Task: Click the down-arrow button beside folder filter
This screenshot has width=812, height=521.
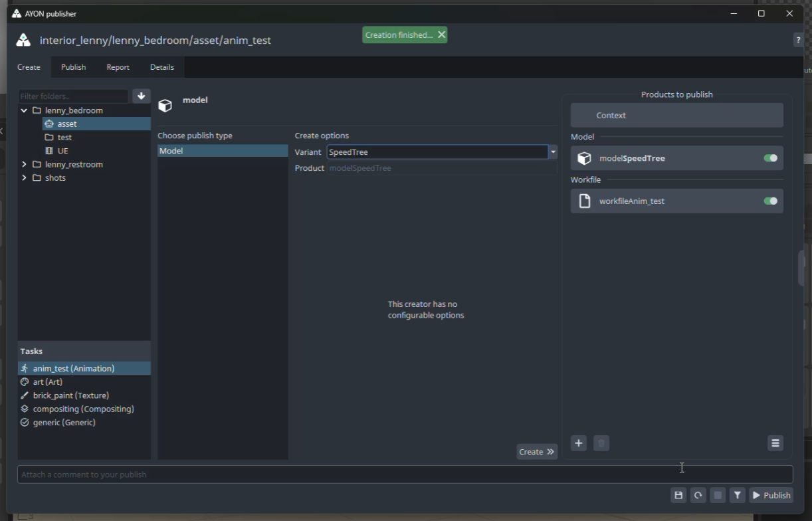Action: coord(141,96)
